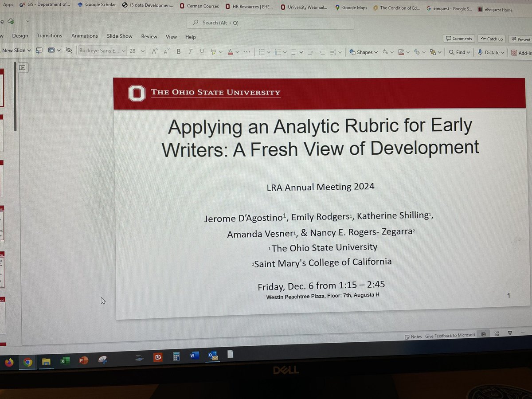
Task: Switch to Slide Sorter view icon
Action: pyautogui.click(x=497, y=333)
